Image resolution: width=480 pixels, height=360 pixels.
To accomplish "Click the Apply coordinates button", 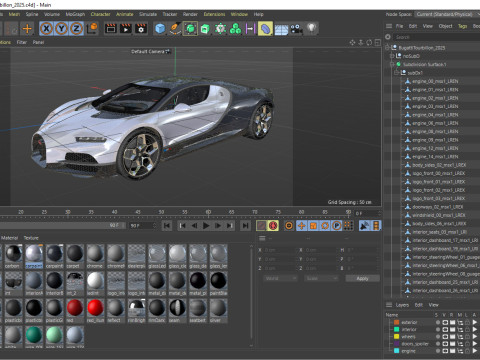I will pyautogui.click(x=362, y=278).
